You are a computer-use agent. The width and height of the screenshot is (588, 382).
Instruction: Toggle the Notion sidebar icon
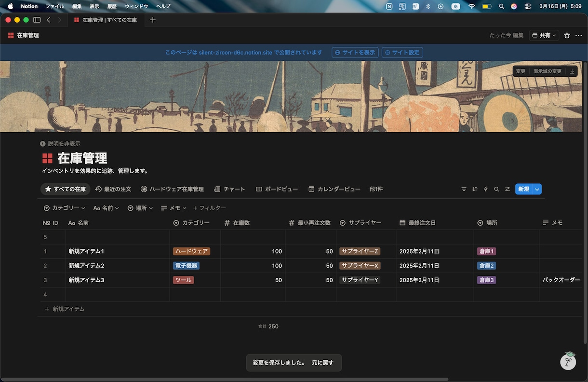pos(37,20)
